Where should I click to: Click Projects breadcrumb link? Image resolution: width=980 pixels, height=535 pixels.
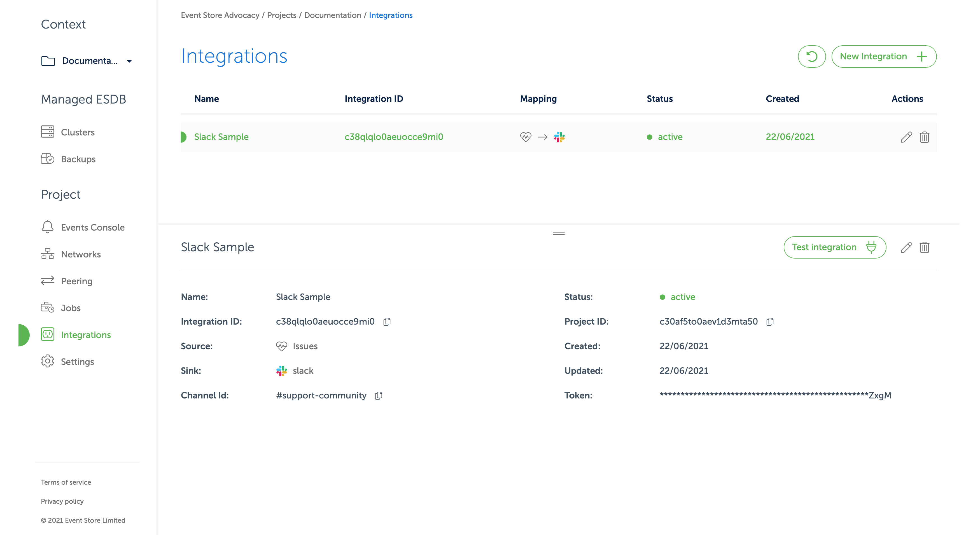281,15
